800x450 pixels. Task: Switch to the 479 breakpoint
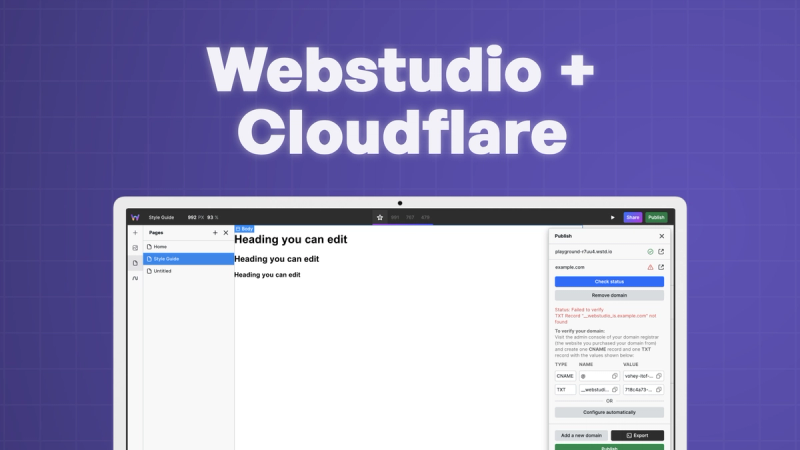pyautogui.click(x=426, y=217)
